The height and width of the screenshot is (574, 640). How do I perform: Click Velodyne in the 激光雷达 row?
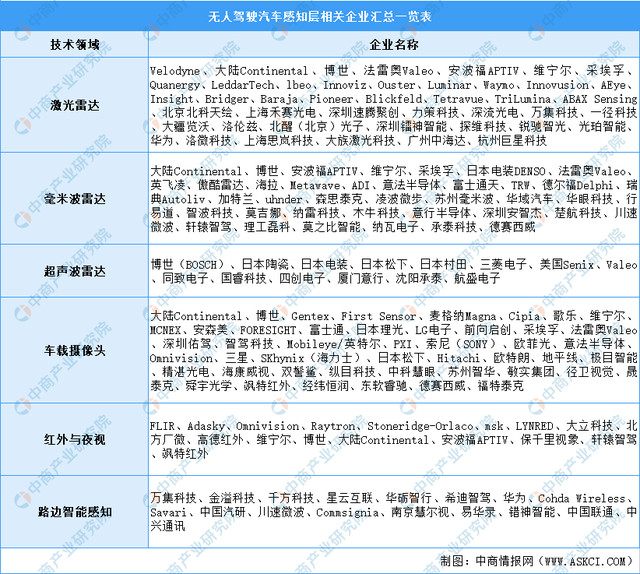(175, 71)
